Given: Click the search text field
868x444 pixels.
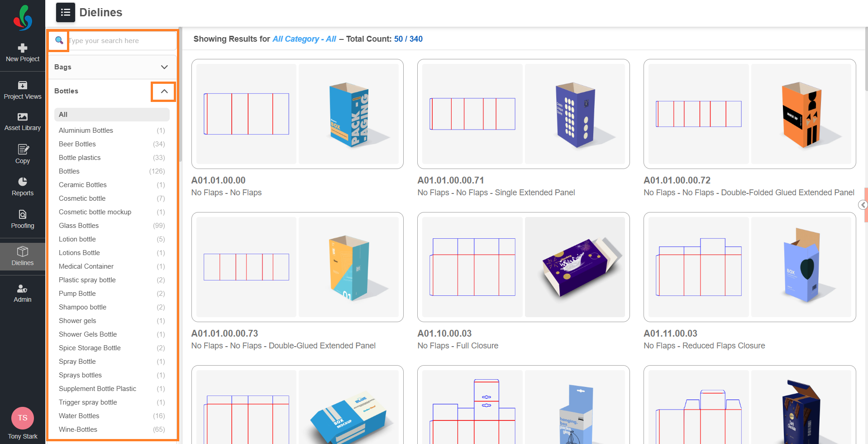Looking at the screenshot, I should point(121,41).
